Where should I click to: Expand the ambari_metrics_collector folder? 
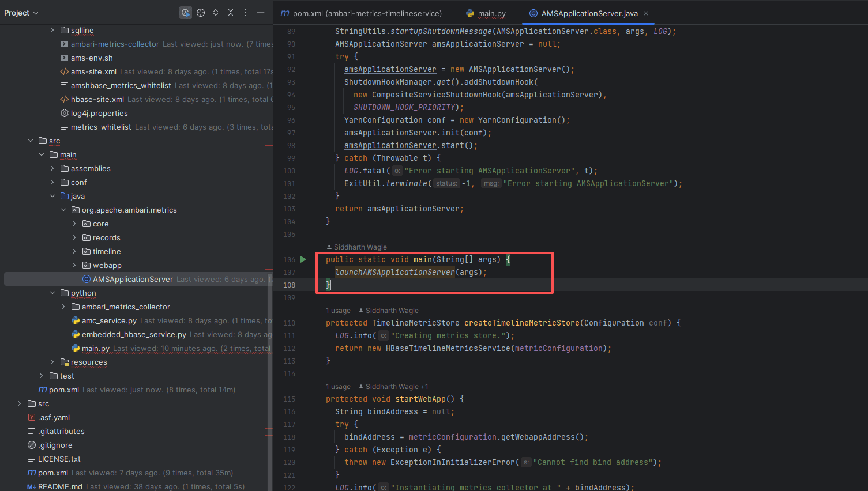click(x=63, y=307)
